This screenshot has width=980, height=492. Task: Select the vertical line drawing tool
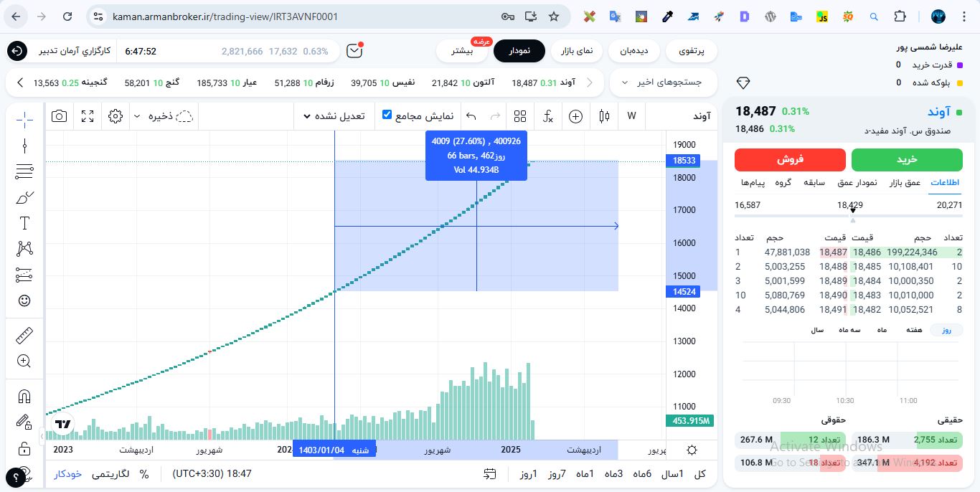coord(24,146)
